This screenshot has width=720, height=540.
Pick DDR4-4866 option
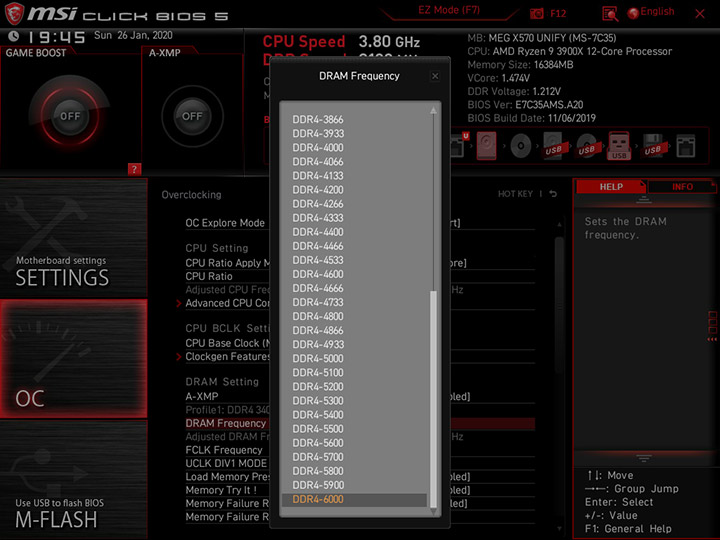pyautogui.click(x=318, y=331)
